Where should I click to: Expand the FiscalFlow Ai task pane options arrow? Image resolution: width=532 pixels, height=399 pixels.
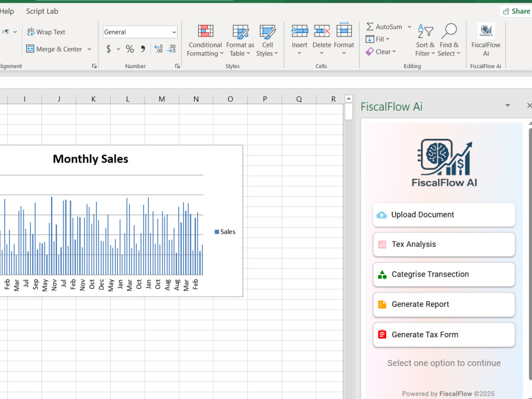(x=508, y=105)
